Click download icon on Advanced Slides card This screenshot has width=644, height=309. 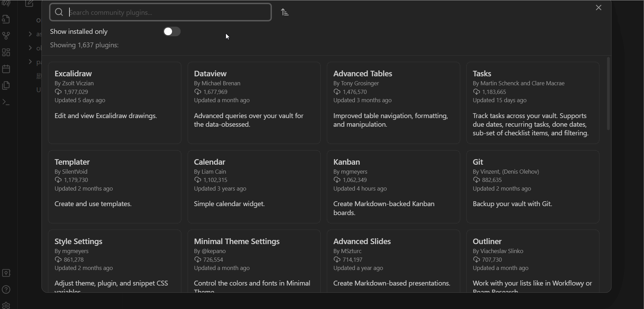tap(337, 260)
